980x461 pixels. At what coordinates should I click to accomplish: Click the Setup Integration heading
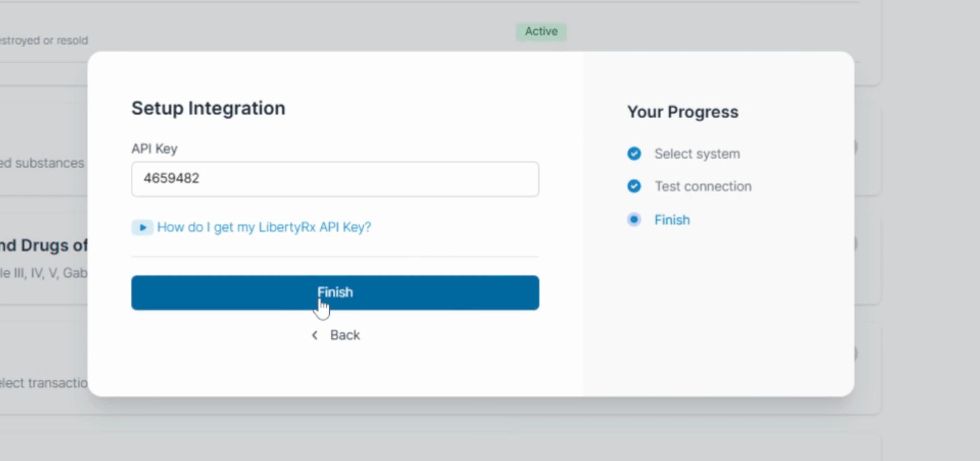pos(208,108)
